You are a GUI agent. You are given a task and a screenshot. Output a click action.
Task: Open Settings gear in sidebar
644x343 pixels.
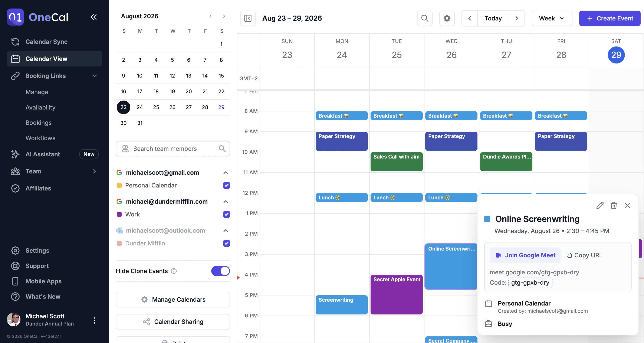coord(15,250)
